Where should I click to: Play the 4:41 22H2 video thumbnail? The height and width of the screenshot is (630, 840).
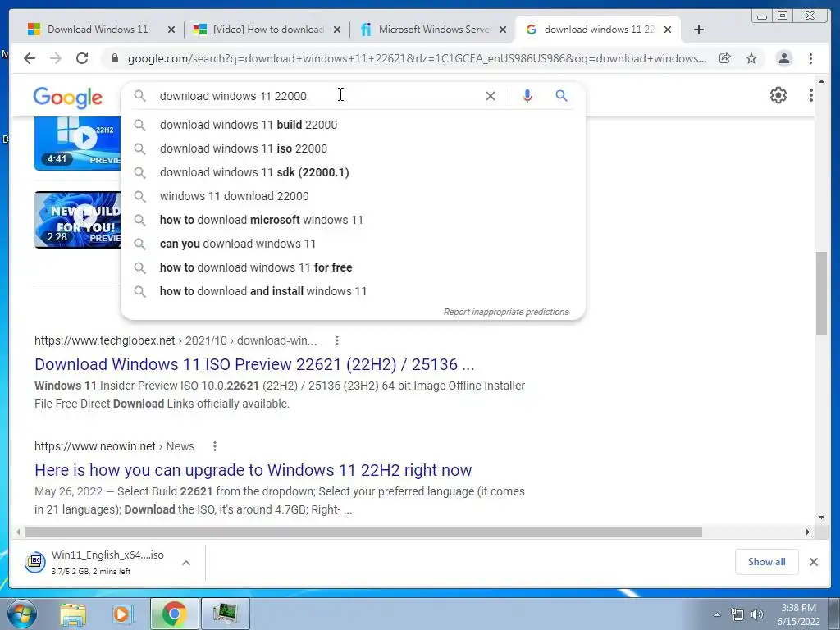(x=78, y=143)
